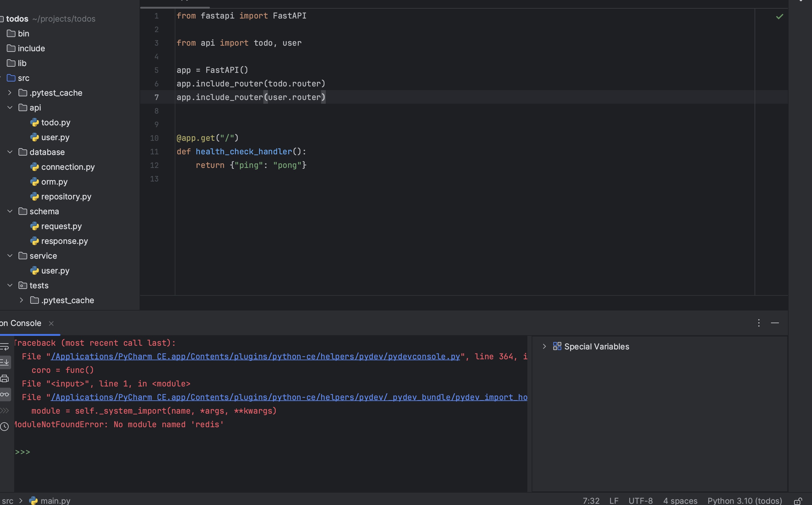Collapse the service folder chevron

(10, 256)
